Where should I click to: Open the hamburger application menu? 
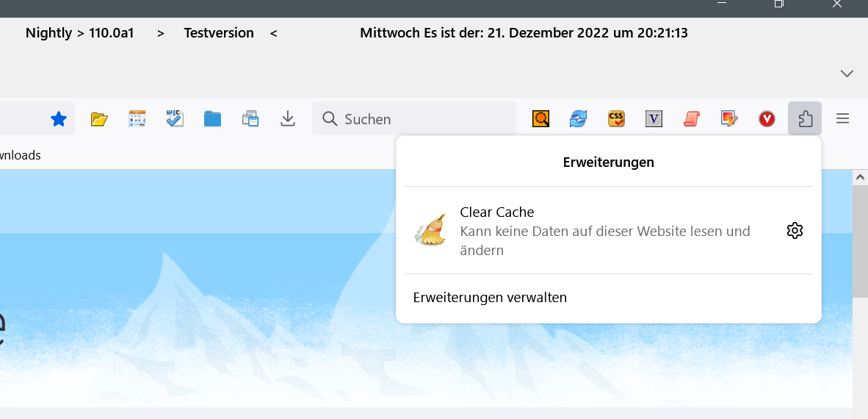pos(842,118)
